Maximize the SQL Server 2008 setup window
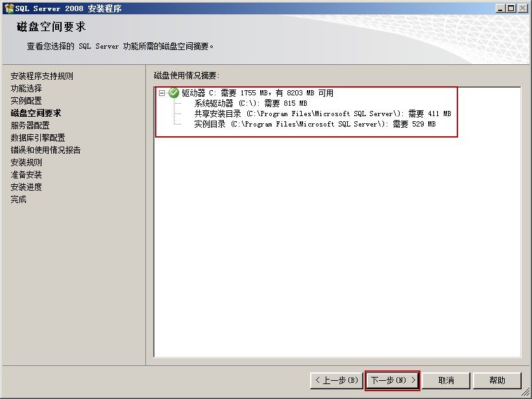This screenshot has height=399, width=532. [511, 8]
